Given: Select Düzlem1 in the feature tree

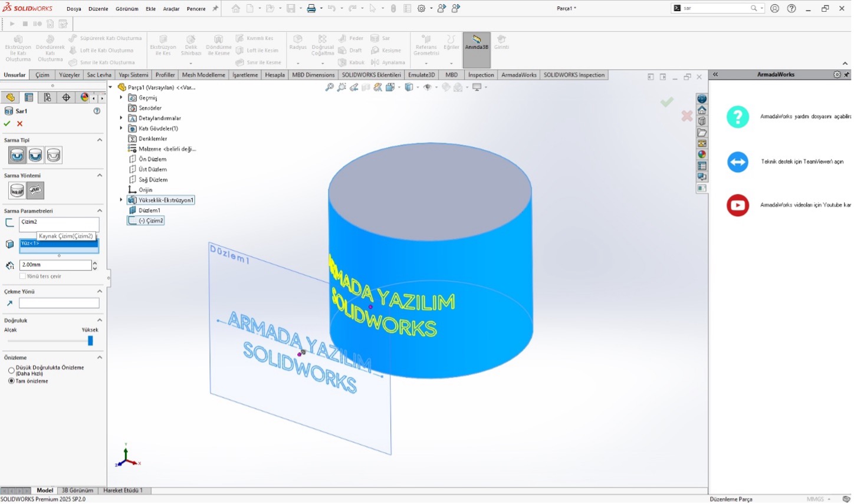Looking at the screenshot, I should [144, 210].
